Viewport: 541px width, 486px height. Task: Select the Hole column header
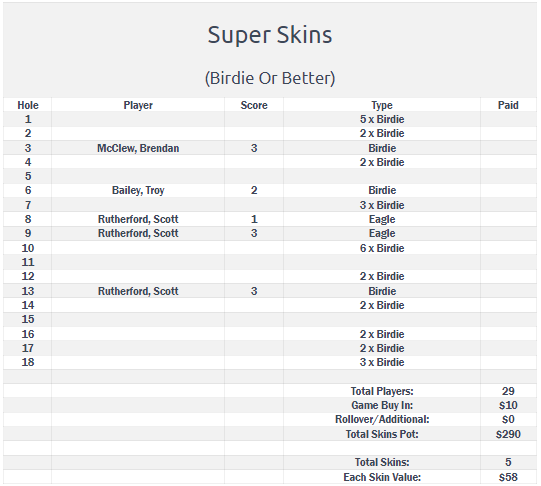(x=28, y=105)
